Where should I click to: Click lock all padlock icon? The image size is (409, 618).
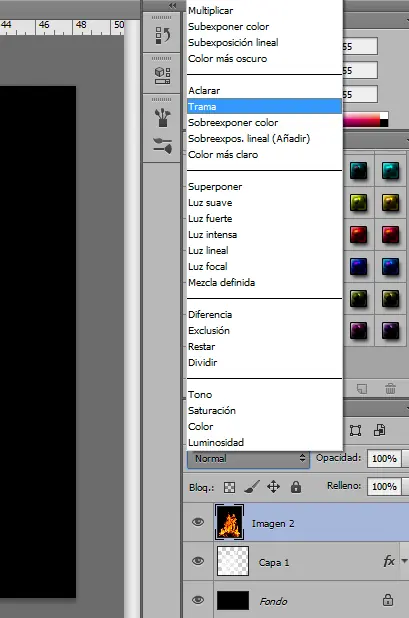[296, 487]
